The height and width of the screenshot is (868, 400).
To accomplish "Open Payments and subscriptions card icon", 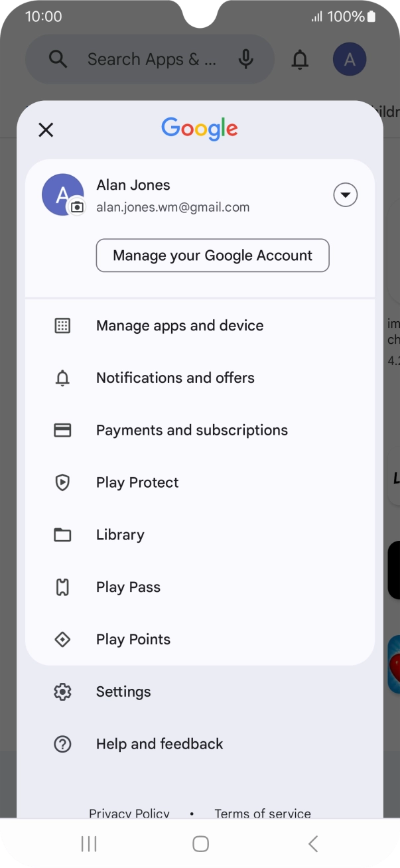I will (x=62, y=431).
